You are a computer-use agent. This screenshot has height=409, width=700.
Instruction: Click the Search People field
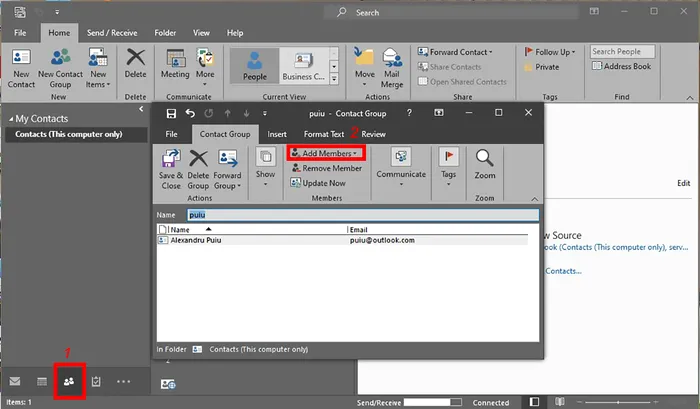[623, 51]
